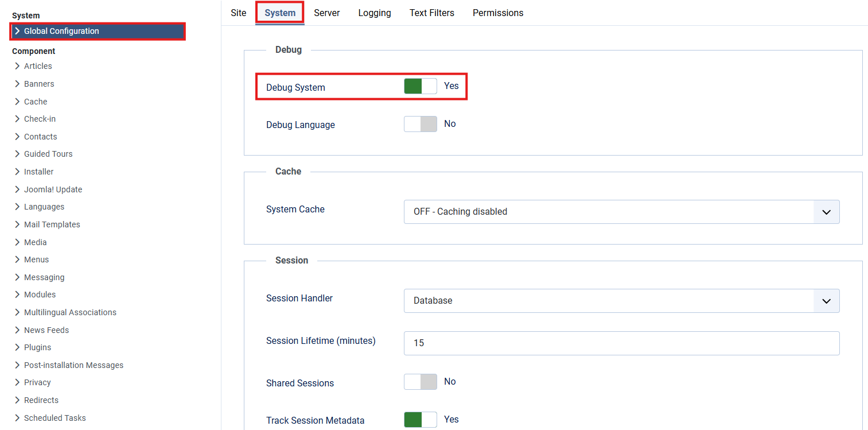This screenshot has width=868, height=430.
Task: Turn on Shared Sessions toggle
Action: click(420, 382)
